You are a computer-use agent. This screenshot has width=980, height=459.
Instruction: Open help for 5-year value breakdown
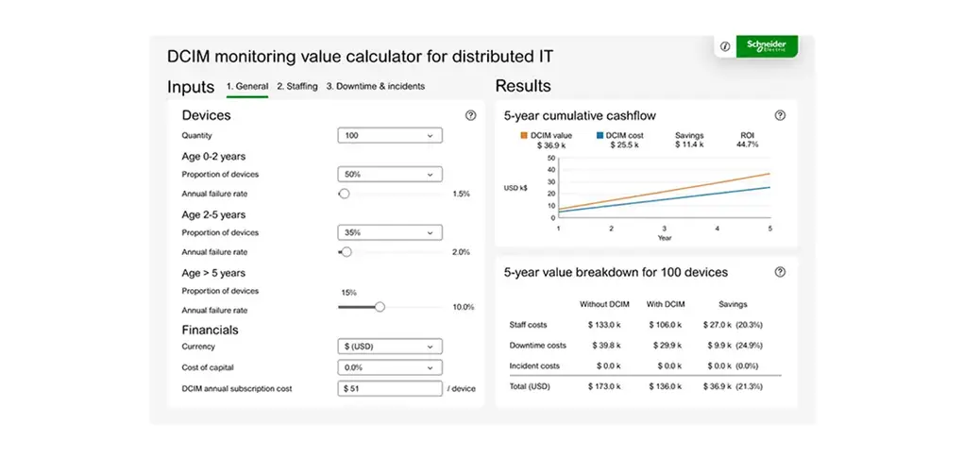click(780, 272)
